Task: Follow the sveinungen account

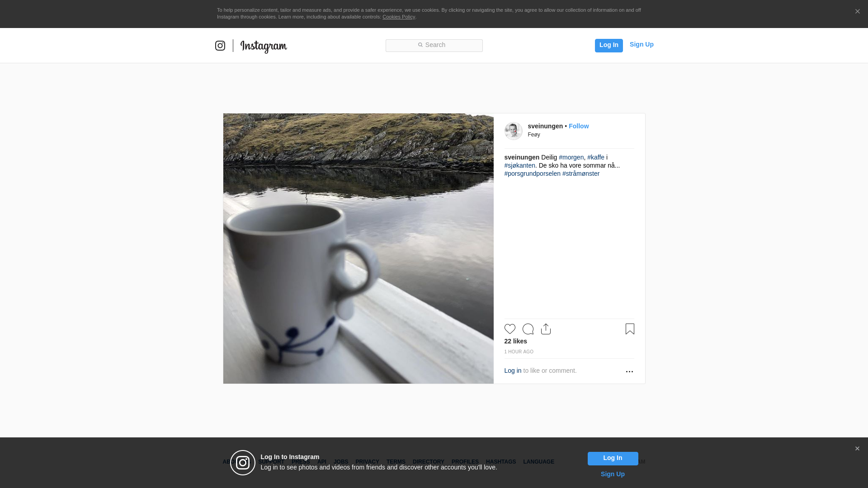Action: 578,126
